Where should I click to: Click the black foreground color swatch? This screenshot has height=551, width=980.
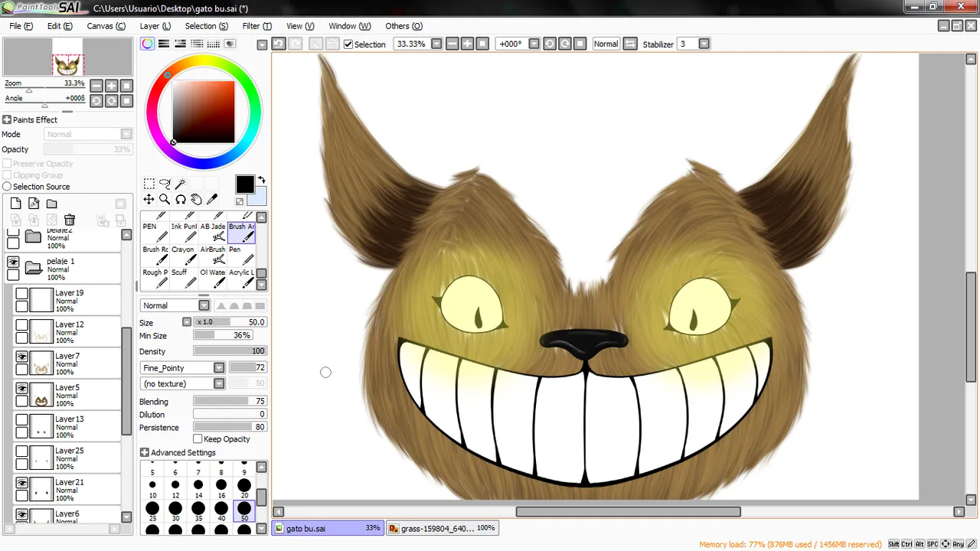[244, 184]
